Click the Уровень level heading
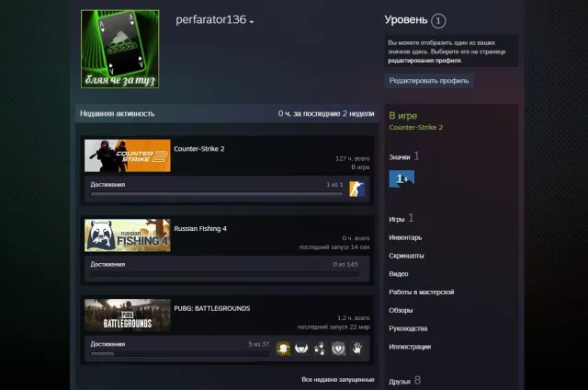 pyautogui.click(x=406, y=20)
